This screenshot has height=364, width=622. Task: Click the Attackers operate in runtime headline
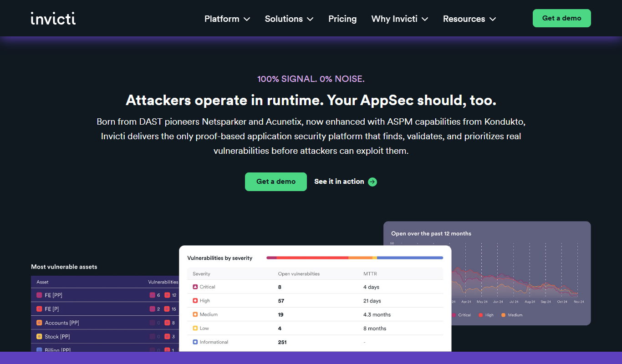click(x=311, y=100)
